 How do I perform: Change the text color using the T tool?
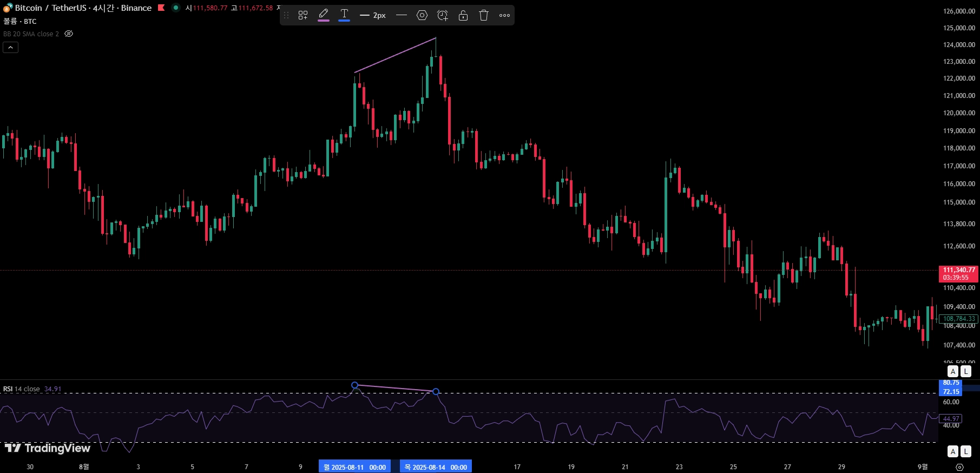tap(344, 15)
